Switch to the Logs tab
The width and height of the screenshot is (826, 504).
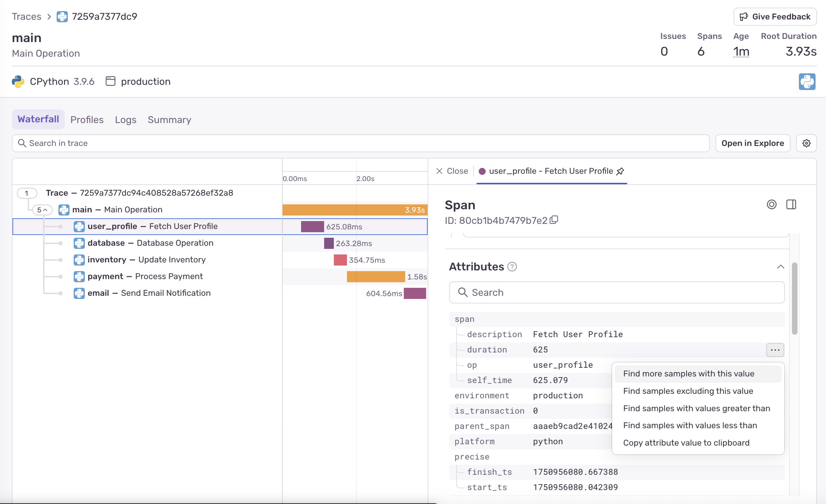point(125,120)
